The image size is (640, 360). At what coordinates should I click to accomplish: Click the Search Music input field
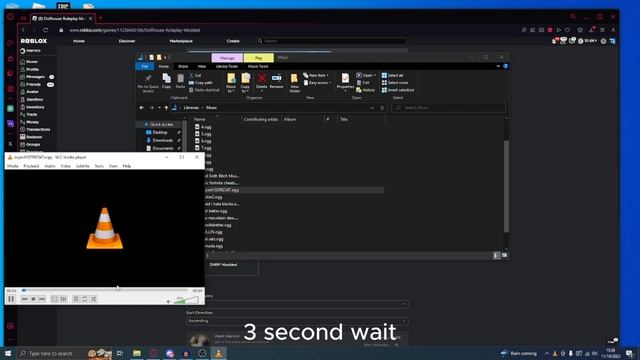pyautogui.click(x=448, y=108)
